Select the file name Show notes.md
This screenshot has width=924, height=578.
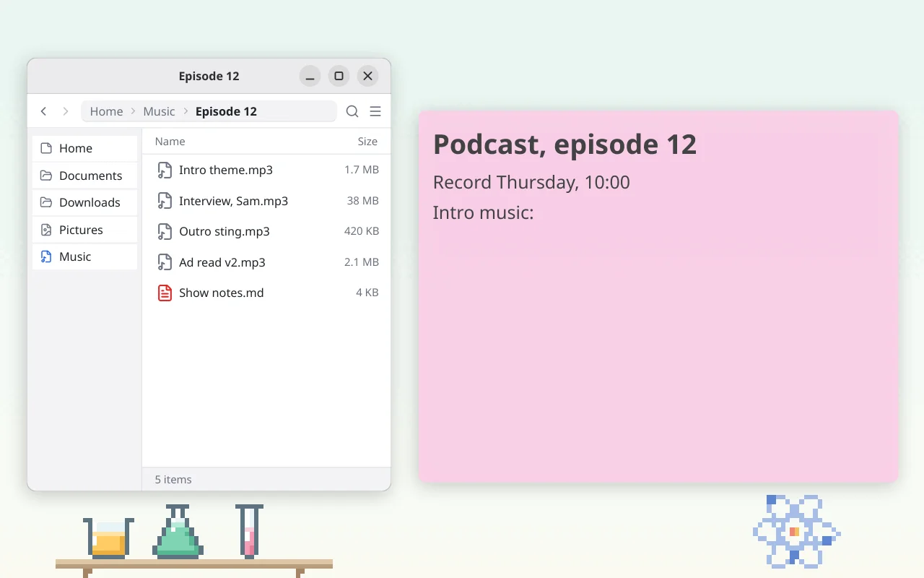(222, 293)
